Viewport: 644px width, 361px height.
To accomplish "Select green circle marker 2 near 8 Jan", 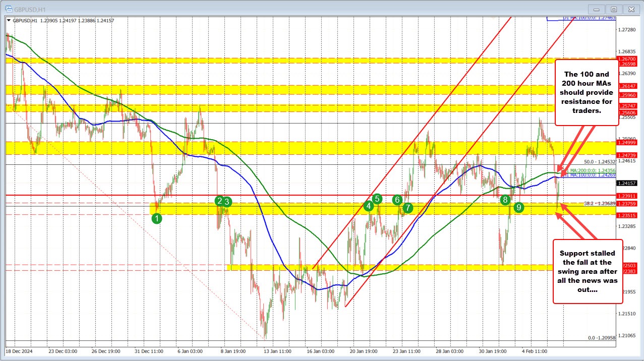I will tap(219, 201).
